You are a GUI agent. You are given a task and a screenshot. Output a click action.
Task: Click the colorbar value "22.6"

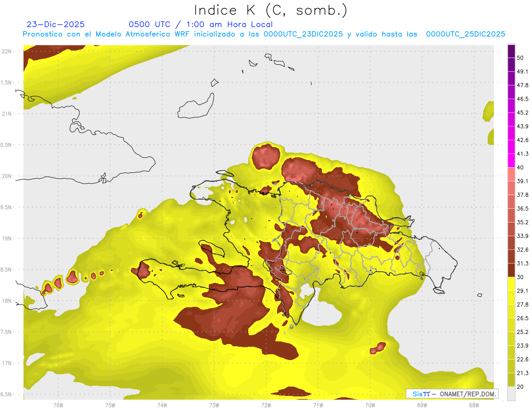(x=523, y=359)
